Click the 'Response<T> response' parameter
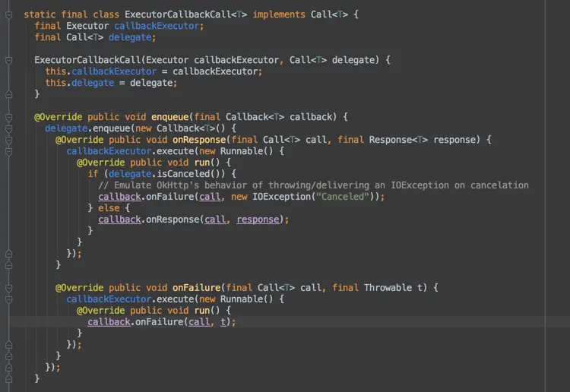570x392 pixels. (424, 140)
